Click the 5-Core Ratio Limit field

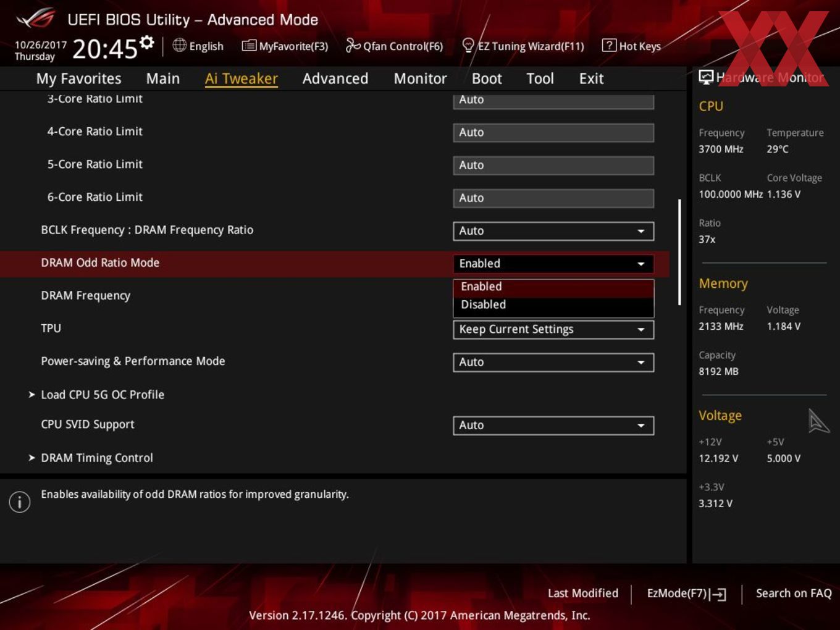click(553, 166)
